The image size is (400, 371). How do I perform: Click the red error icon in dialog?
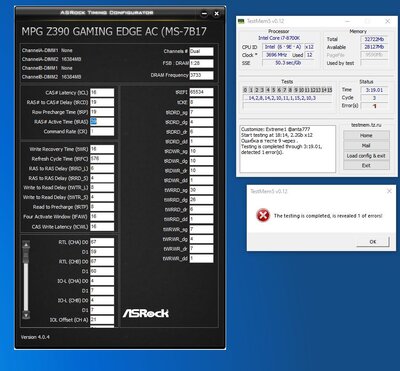pyautogui.click(x=263, y=215)
